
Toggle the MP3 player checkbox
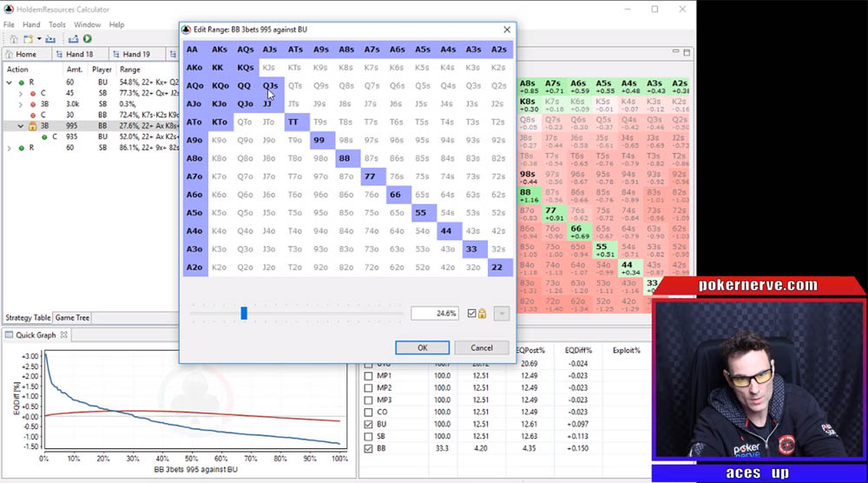point(369,400)
